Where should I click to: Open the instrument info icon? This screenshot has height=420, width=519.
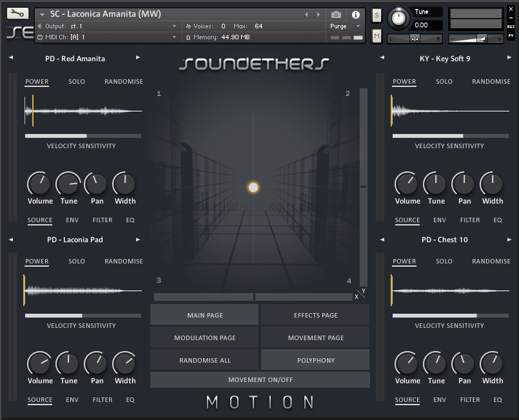[x=356, y=15]
